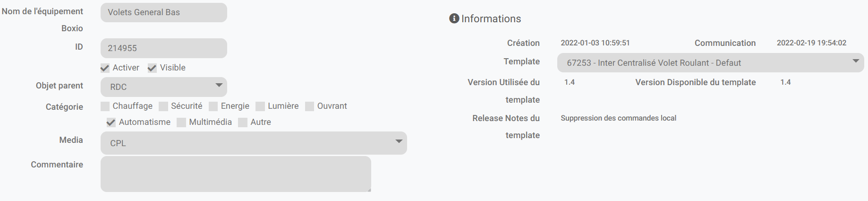Enable the Sécurité category checkbox
The height and width of the screenshot is (201, 868).
coord(163,106)
